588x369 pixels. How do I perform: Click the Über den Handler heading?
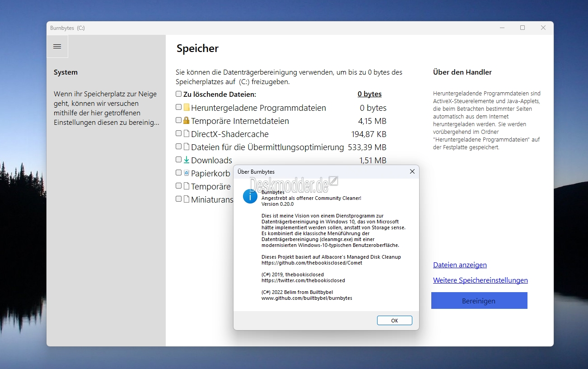click(462, 72)
